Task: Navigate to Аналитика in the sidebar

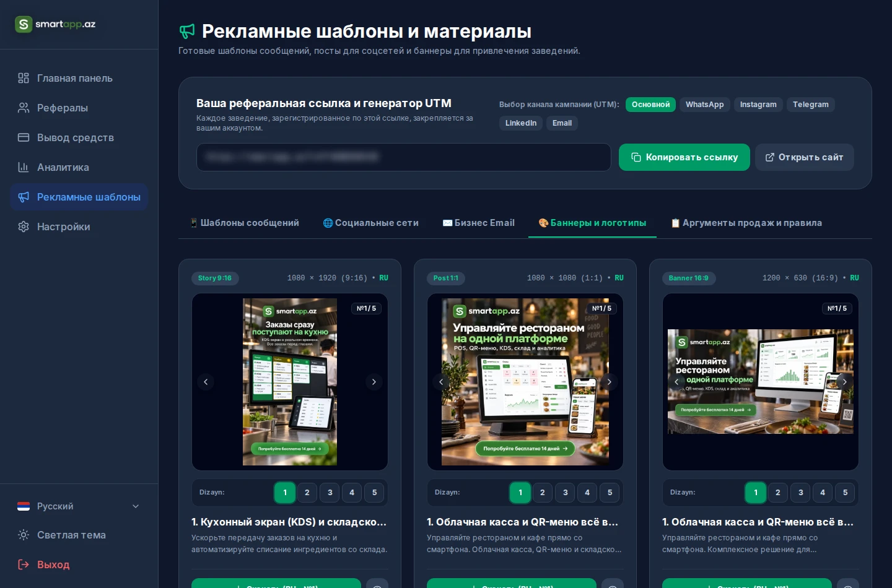Action: pyautogui.click(x=79, y=167)
